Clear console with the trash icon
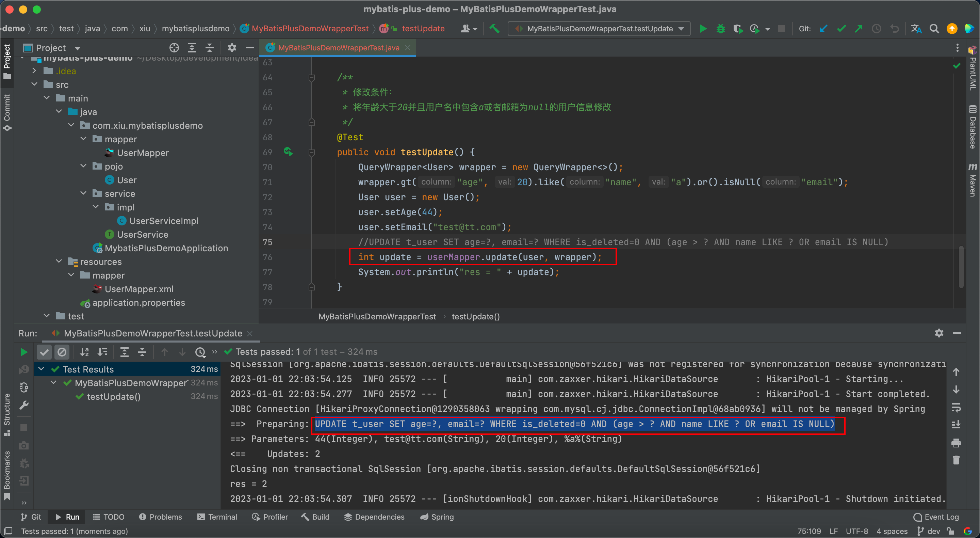The width and height of the screenshot is (980, 538). tap(956, 460)
